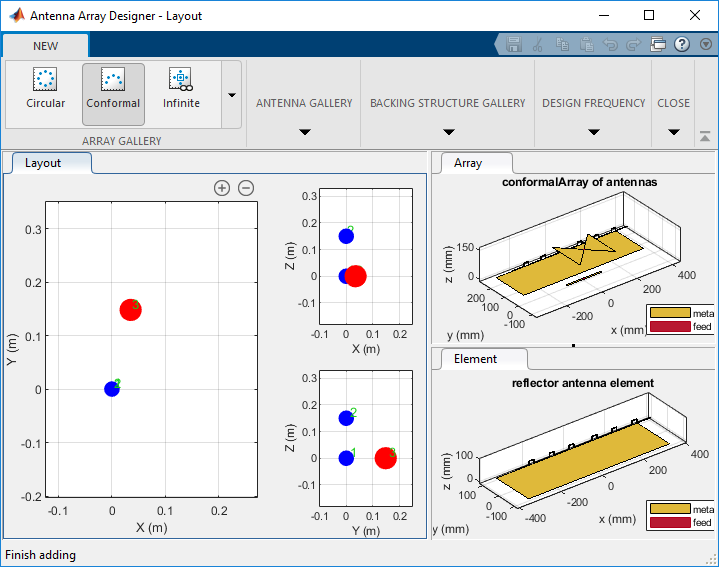Click the 'conformalArray of antennas' title
This screenshot has height=567, width=719.
coord(580,182)
